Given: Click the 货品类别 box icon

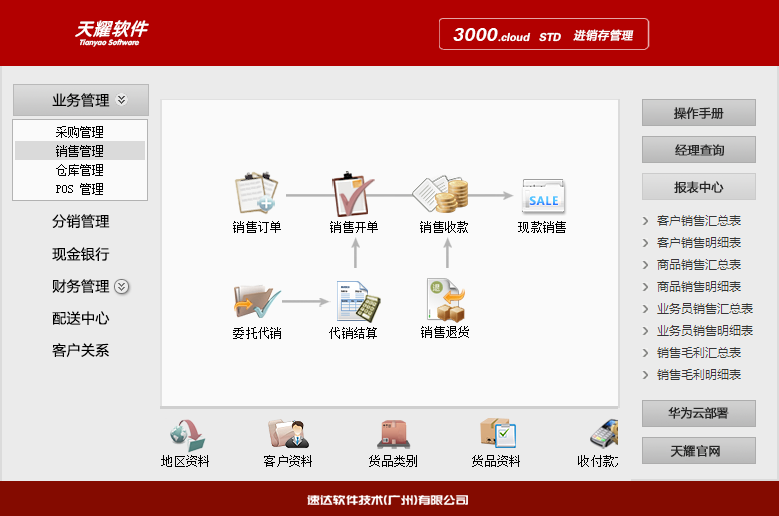Looking at the screenshot, I should (392, 434).
